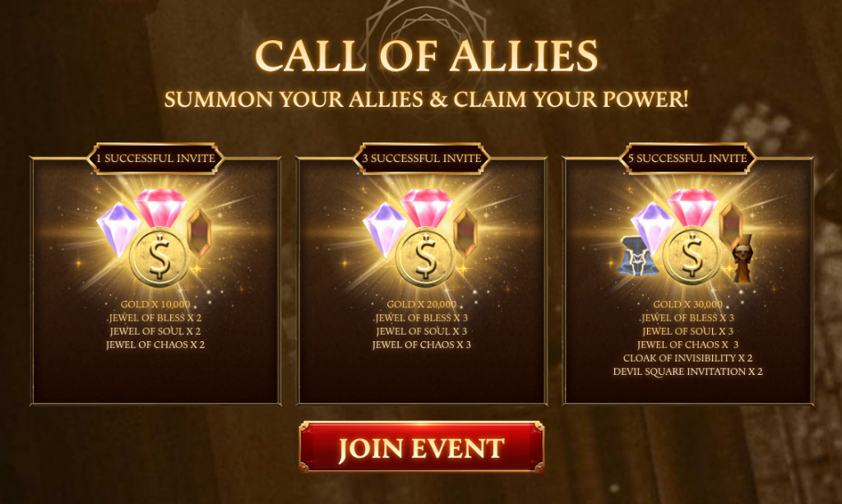The image size is (842, 504).
Task: Click gold coin in 5 invite card
Action: click(692, 257)
